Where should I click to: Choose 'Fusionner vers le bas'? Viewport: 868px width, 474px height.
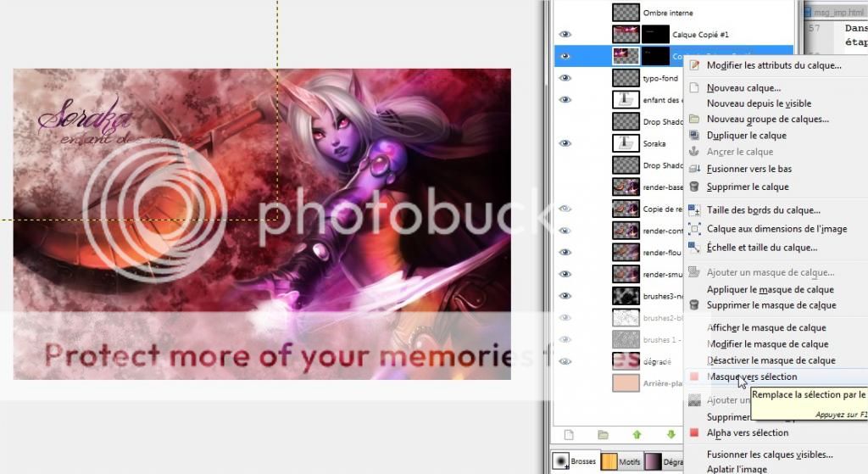click(x=749, y=169)
